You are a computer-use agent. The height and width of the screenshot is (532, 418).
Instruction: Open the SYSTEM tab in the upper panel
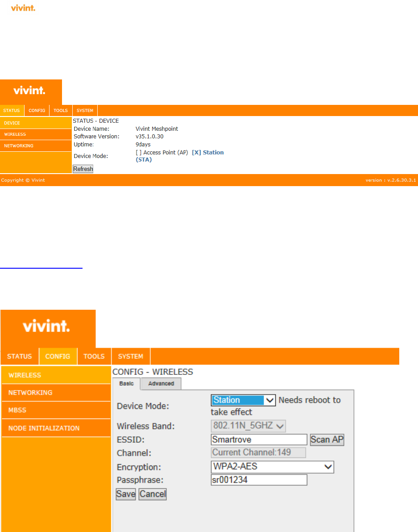(85, 111)
